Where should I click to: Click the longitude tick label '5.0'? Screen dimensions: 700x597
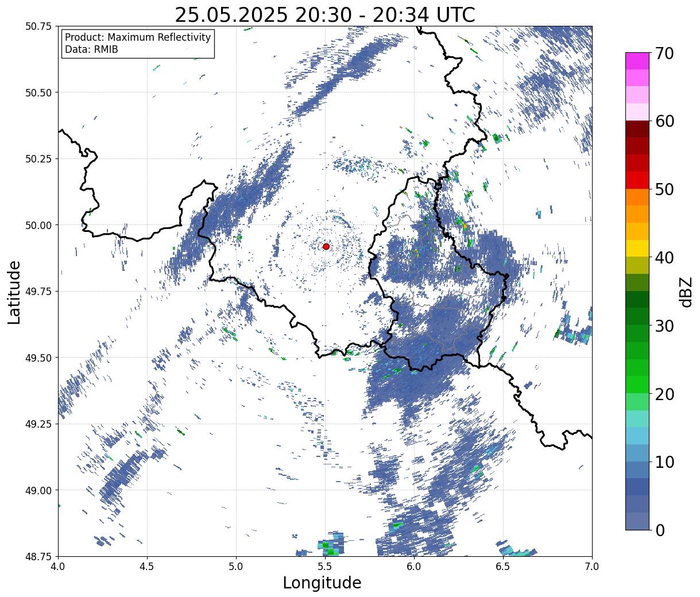(236, 567)
